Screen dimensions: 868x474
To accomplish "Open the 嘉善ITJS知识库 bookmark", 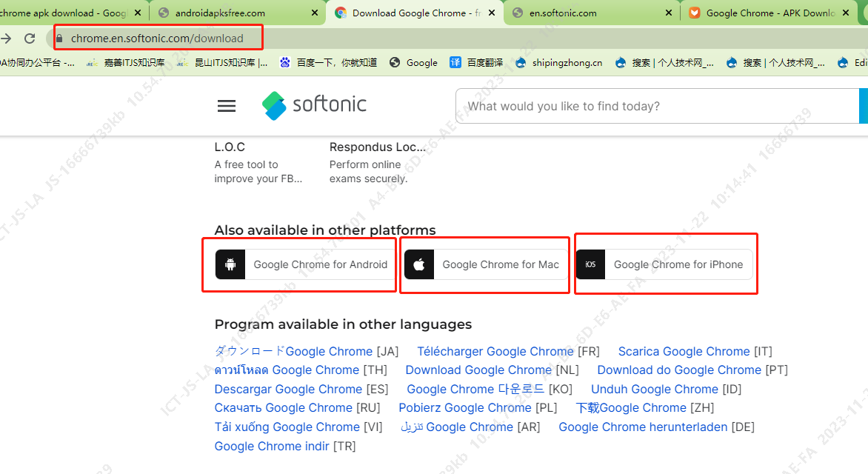I will click(126, 62).
